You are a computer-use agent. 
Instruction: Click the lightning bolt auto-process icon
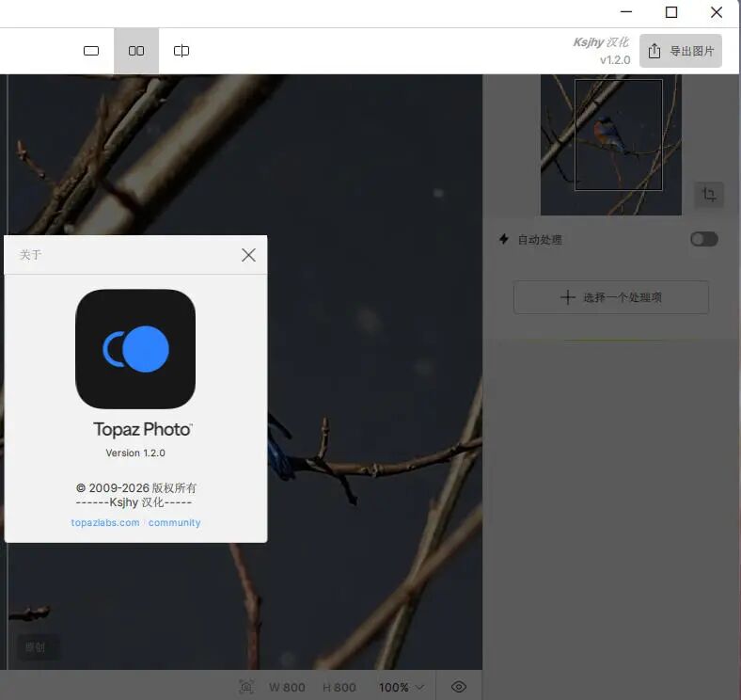[504, 239]
